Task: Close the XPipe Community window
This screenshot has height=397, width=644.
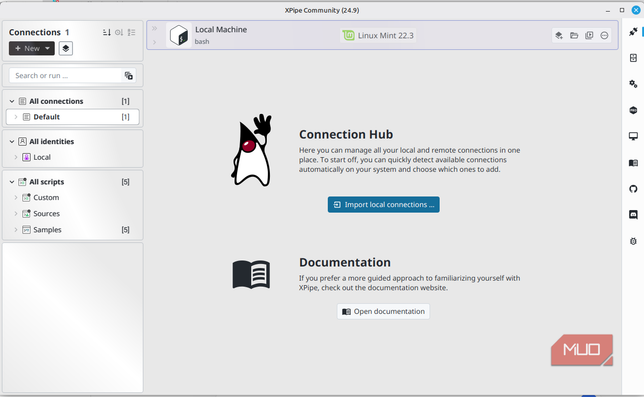Action: (636, 10)
